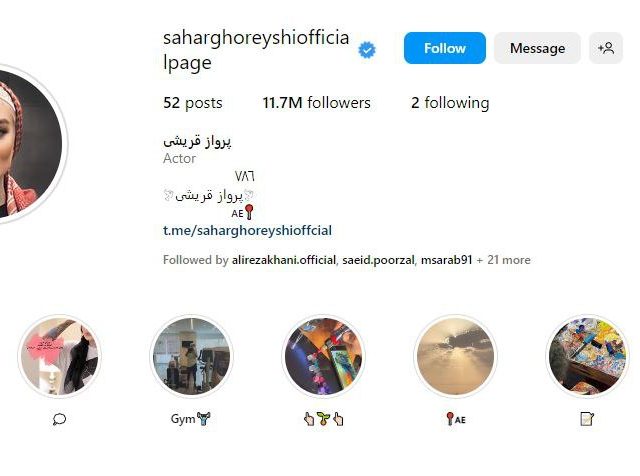This screenshot has width=640, height=476.
Task: Open the speech bubble story highlight
Action: click(x=60, y=356)
